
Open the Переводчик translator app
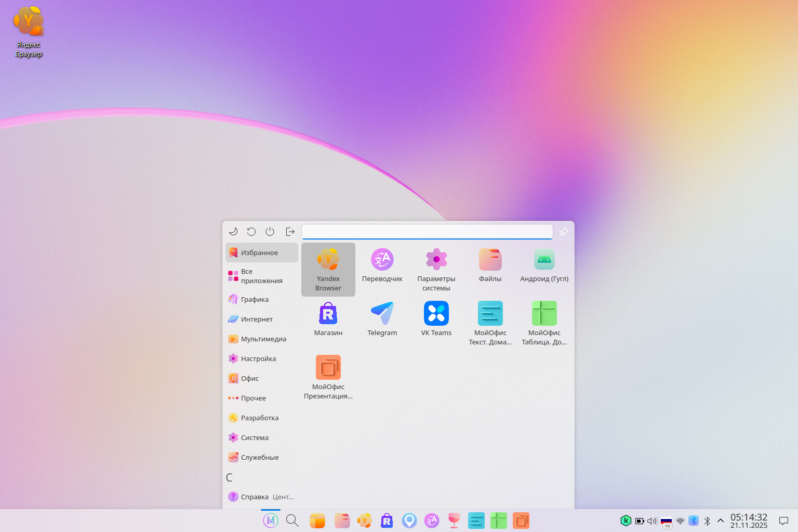pos(382,265)
